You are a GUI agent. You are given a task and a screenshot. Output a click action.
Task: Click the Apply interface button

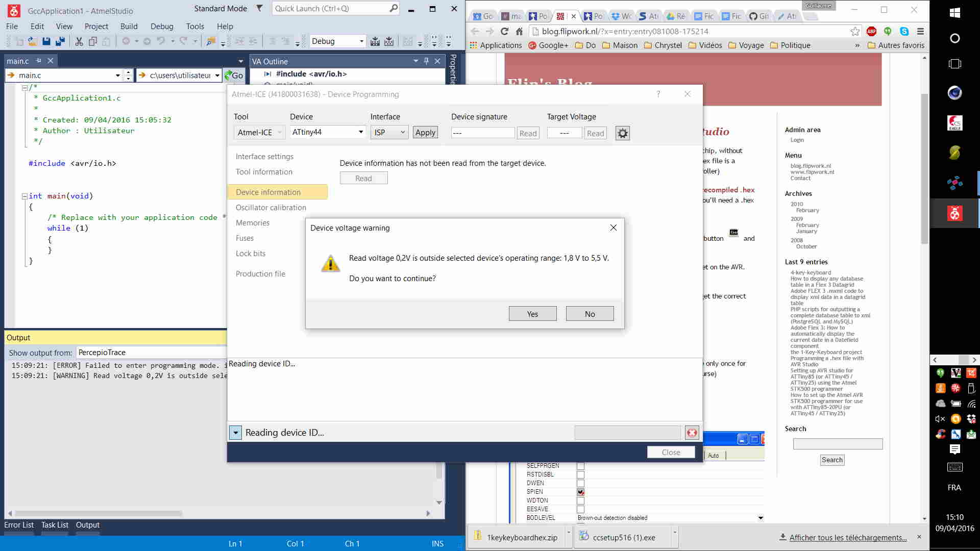[425, 132]
